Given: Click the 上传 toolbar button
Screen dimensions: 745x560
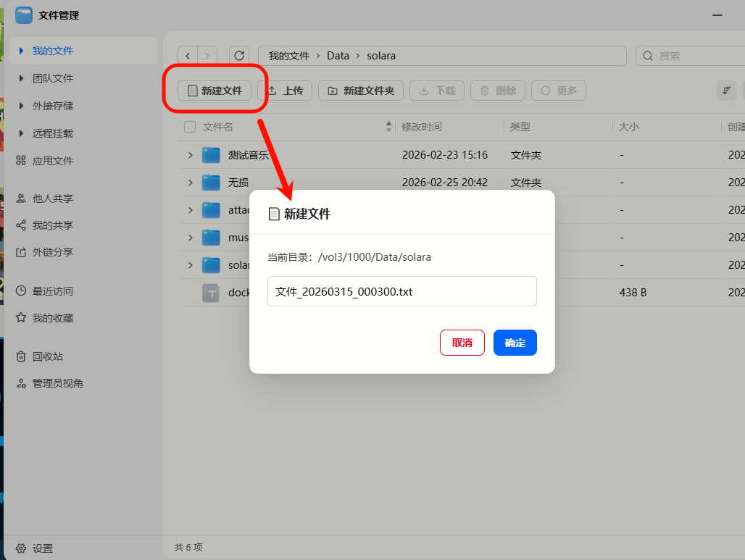Looking at the screenshot, I should coord(286,91).
